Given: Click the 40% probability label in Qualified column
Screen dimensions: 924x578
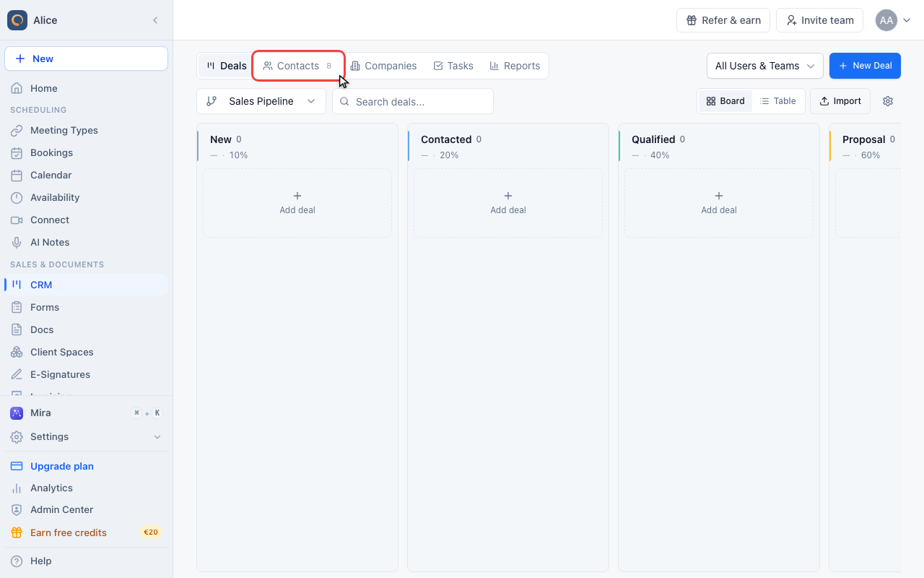Looking at the screenshot, I should (x=660, y=155).
